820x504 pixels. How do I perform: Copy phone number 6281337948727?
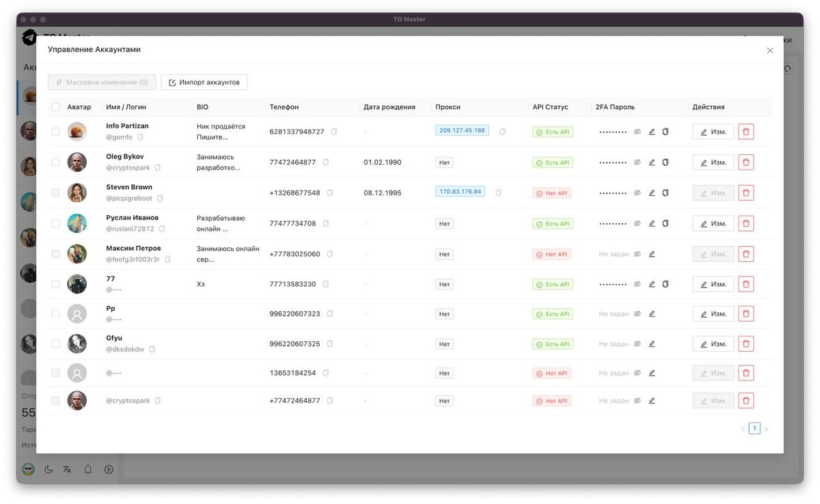(x=334, y=132)
